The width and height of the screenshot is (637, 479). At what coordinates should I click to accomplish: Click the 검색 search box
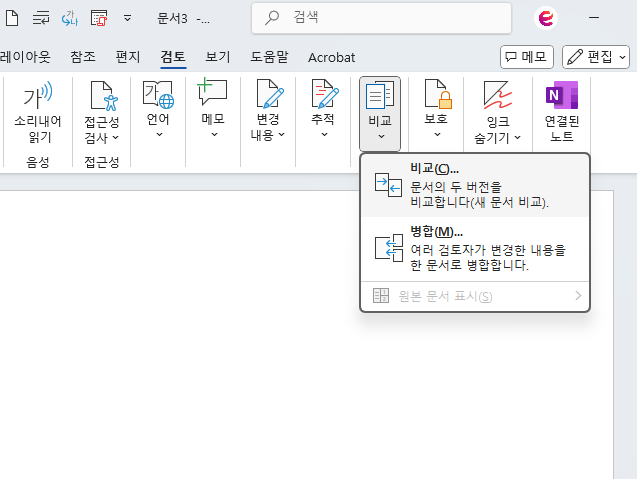381,18
